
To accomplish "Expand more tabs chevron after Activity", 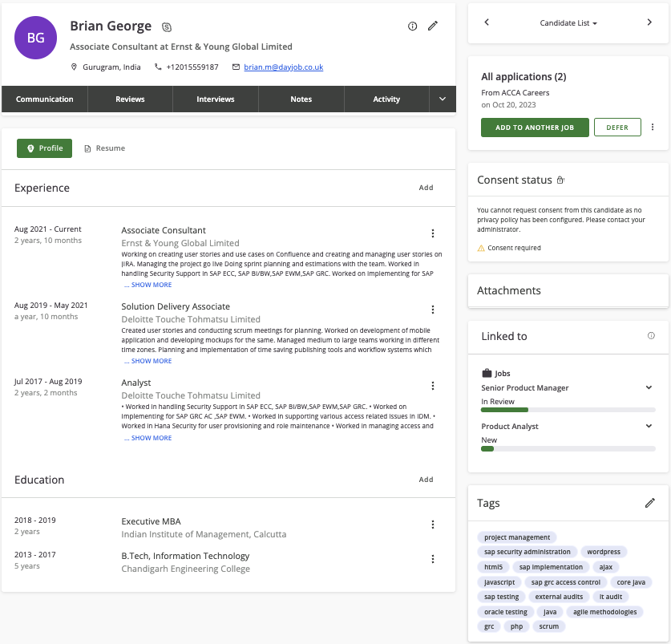I will click(443, 99).
